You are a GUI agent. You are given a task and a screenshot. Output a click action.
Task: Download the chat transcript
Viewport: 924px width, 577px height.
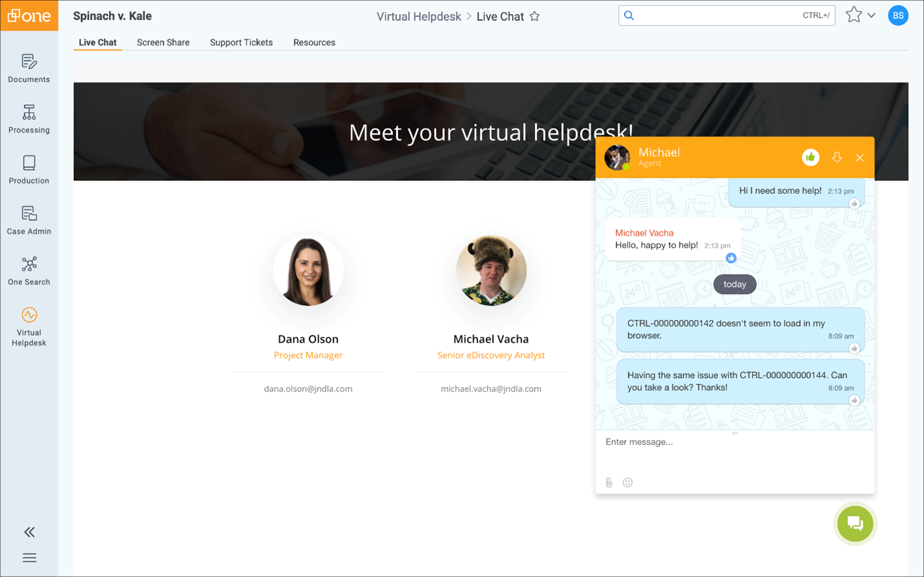tap(837, 157)
